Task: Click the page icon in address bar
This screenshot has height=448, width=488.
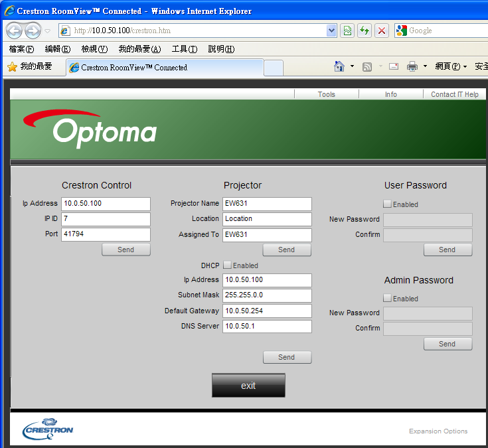Action: point(65,31)
